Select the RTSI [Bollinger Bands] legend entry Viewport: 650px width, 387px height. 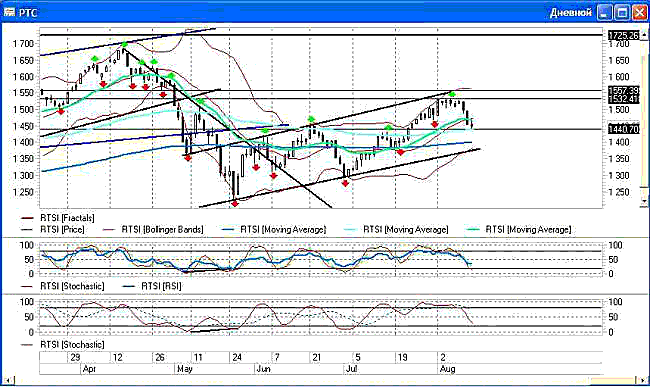pos(162,229)
